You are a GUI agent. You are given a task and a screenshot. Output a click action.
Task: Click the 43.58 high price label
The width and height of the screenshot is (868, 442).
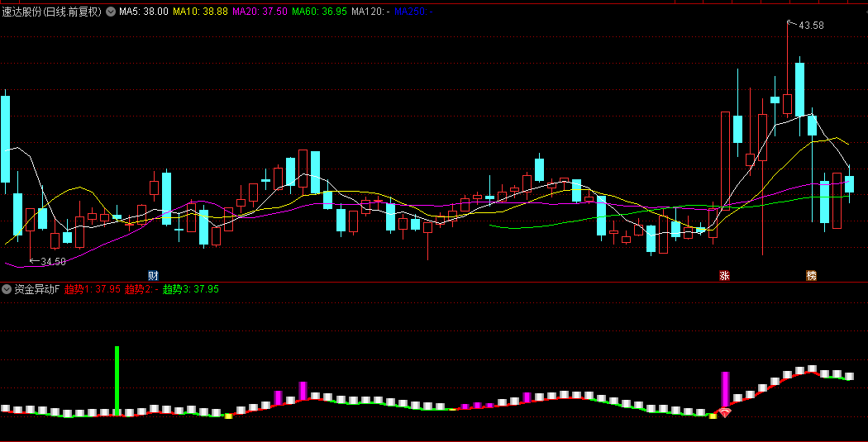pos(811,25)
